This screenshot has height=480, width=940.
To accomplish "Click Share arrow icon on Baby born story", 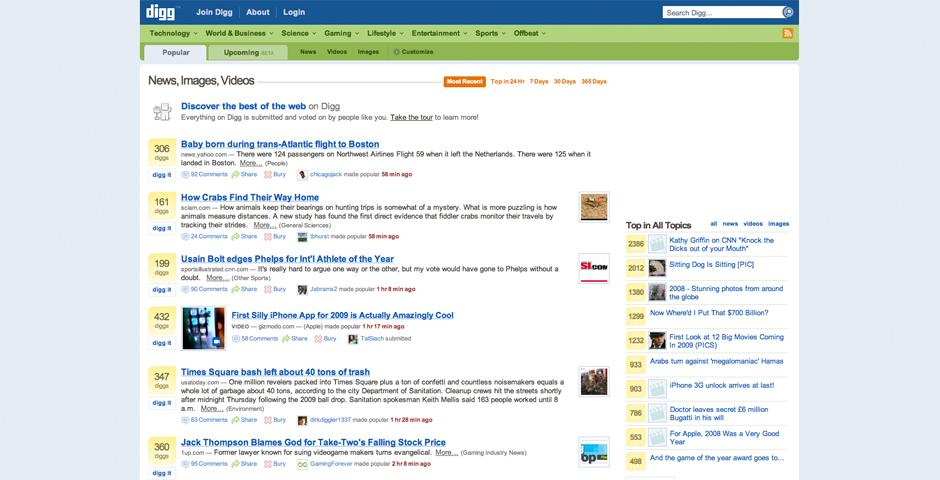I will click(x=236, y=174).
